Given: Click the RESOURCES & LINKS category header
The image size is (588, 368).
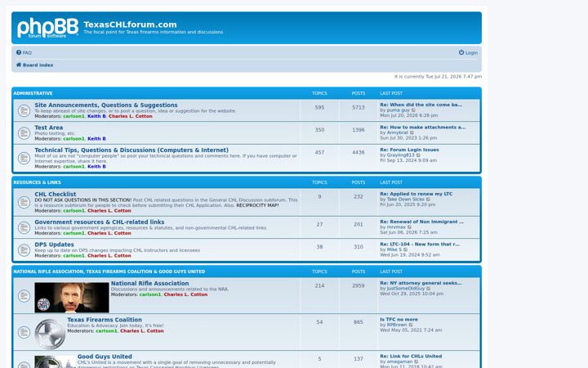Looking at the screenshot, I should pos(37,182).
